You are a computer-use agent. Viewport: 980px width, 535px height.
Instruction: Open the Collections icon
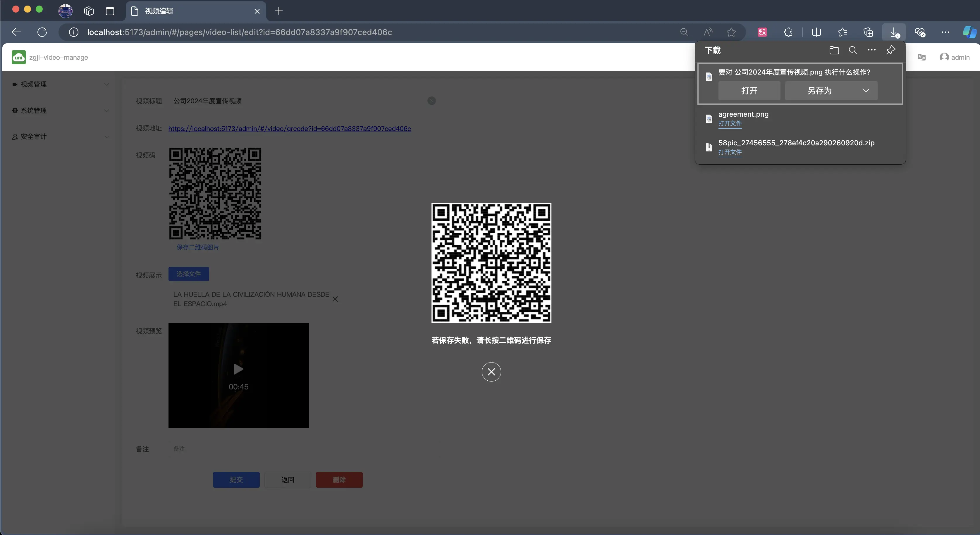(868, 32)
